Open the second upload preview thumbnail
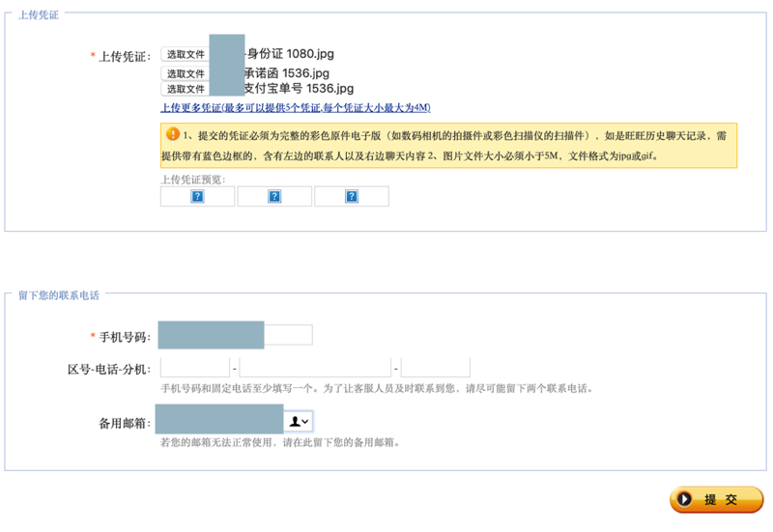Viewport: 773px width, 532px height. click(x=274, y=196)
